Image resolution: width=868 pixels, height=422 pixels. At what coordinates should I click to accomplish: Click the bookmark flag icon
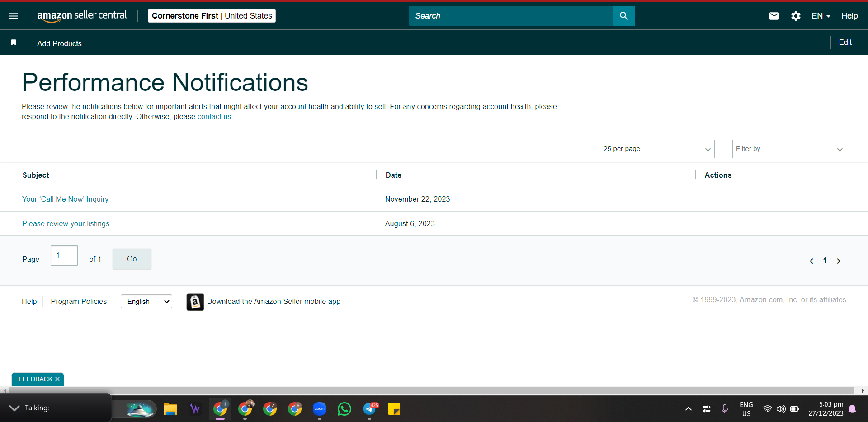click(14, 42)
